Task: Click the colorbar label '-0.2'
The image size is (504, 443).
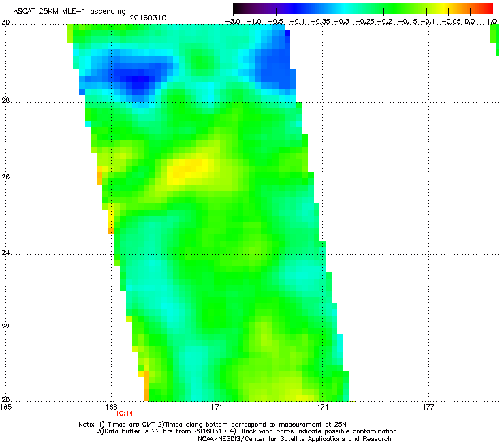Action: coord(385,22)
